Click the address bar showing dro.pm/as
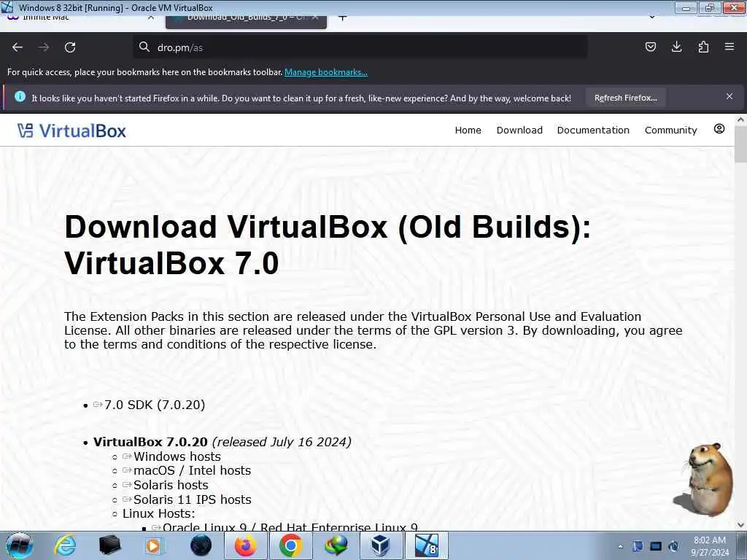Screen dimensions: 747x560 (x=360, y=47)
